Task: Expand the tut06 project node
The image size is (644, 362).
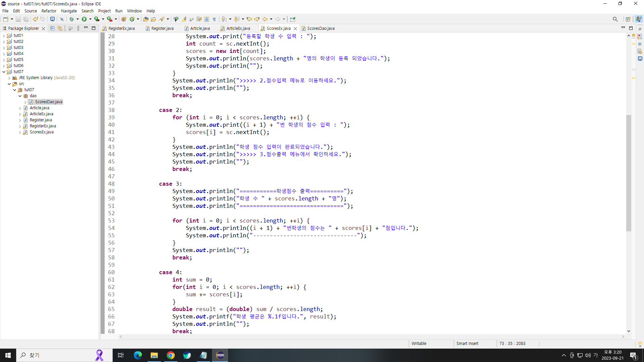Action: (4, 66)
